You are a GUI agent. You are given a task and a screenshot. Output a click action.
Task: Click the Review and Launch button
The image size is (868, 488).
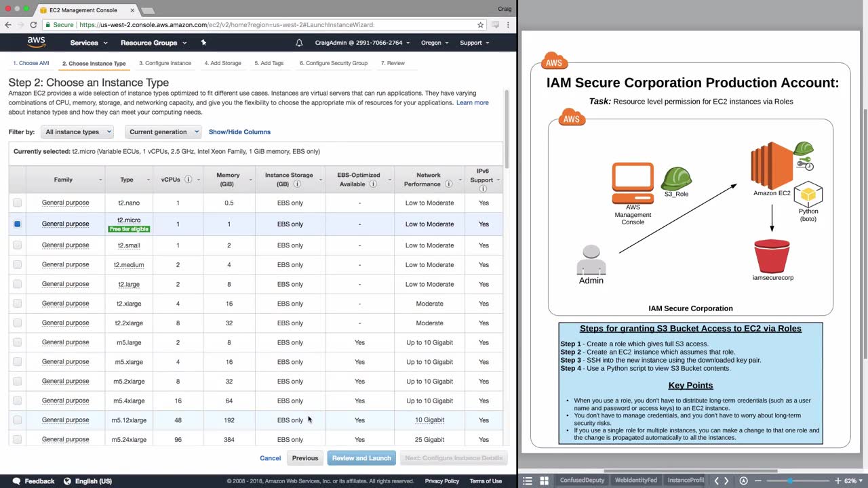click(361, 458)
